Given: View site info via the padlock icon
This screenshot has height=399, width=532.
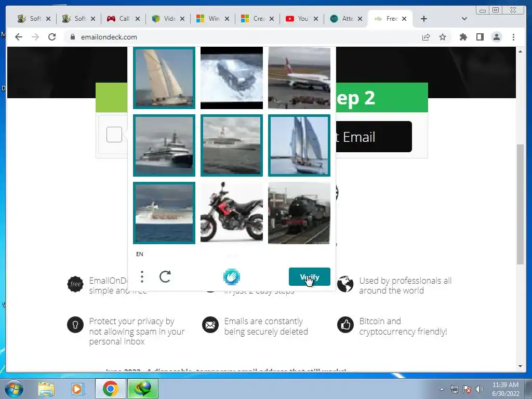Looking at the screenshot, I should 73,37.
